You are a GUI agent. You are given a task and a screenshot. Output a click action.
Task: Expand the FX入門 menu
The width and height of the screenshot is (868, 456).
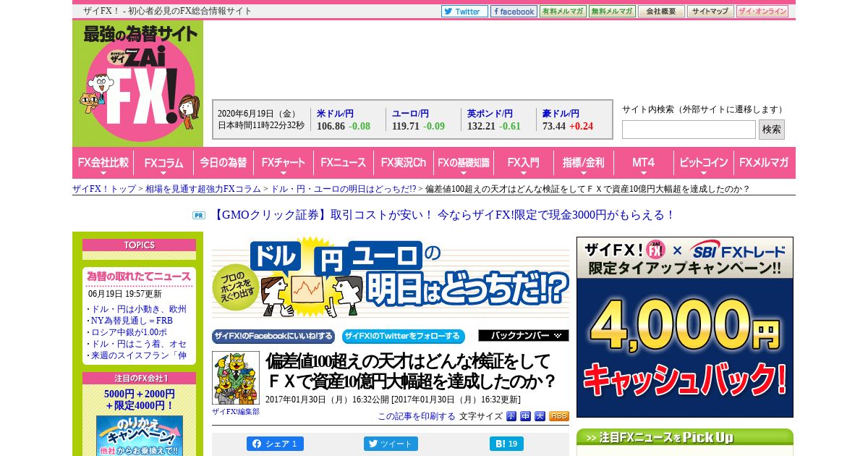524,163
